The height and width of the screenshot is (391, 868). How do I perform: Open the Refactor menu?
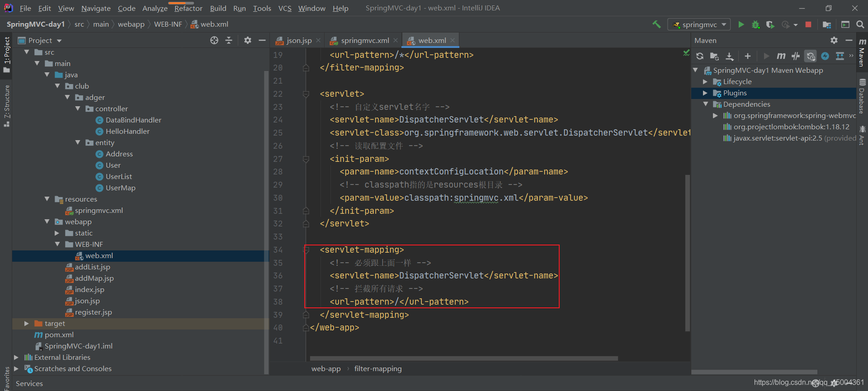(x=188, y=8)
